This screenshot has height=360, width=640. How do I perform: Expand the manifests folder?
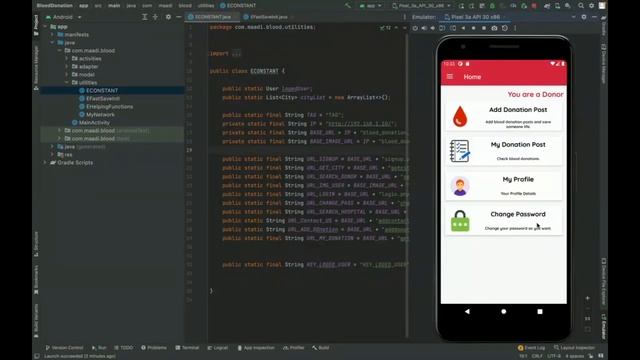coord(52,35)
